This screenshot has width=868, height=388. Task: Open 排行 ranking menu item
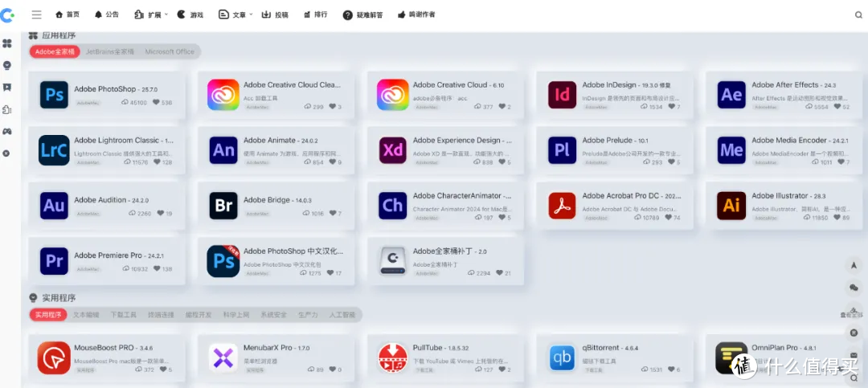pyautogui.click(x=316, y=15)
